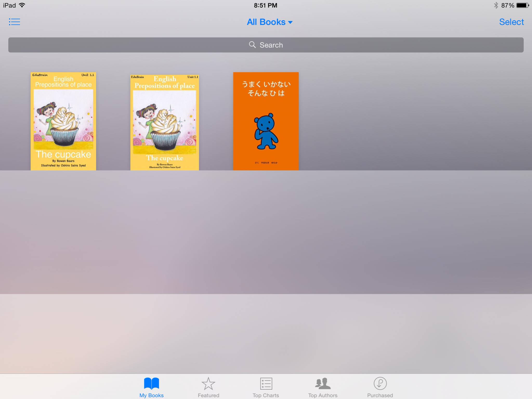Tap the Bluetooth status icon
The width and height of the screenshot is (532, 399).
coord(496,5)
